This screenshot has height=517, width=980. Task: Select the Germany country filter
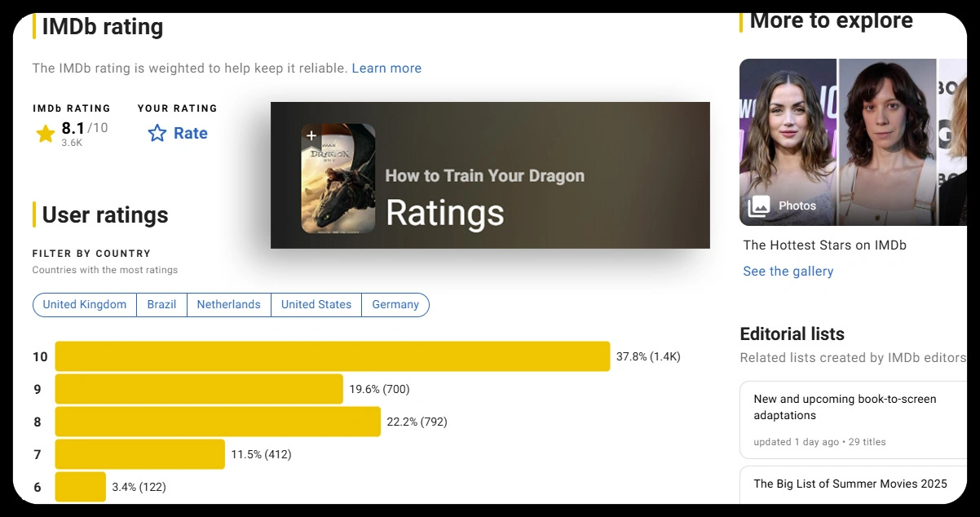395,305
